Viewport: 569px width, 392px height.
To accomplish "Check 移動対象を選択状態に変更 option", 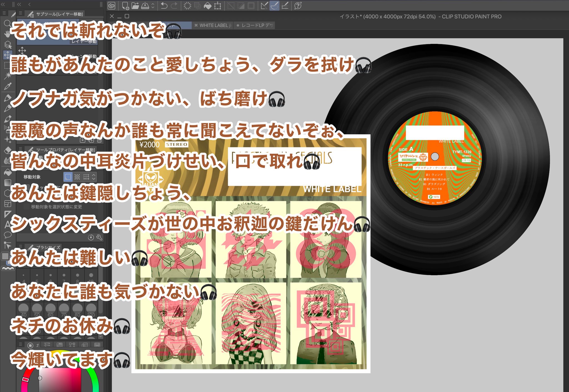I will tap(27, 207).
